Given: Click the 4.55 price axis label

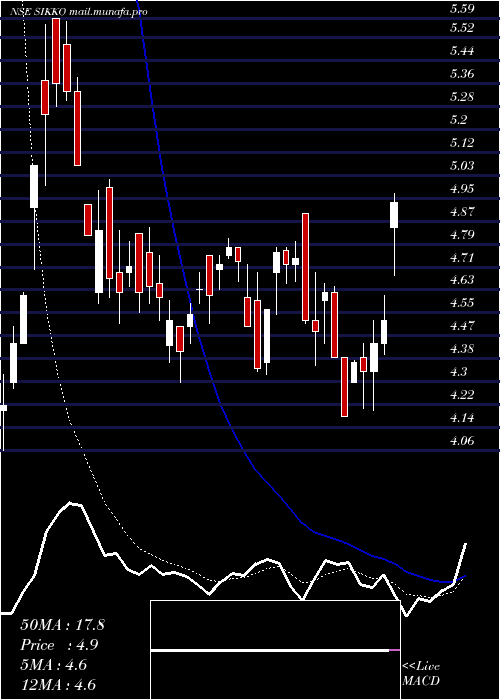Looking at the screenshot, I should pos(462,303).
